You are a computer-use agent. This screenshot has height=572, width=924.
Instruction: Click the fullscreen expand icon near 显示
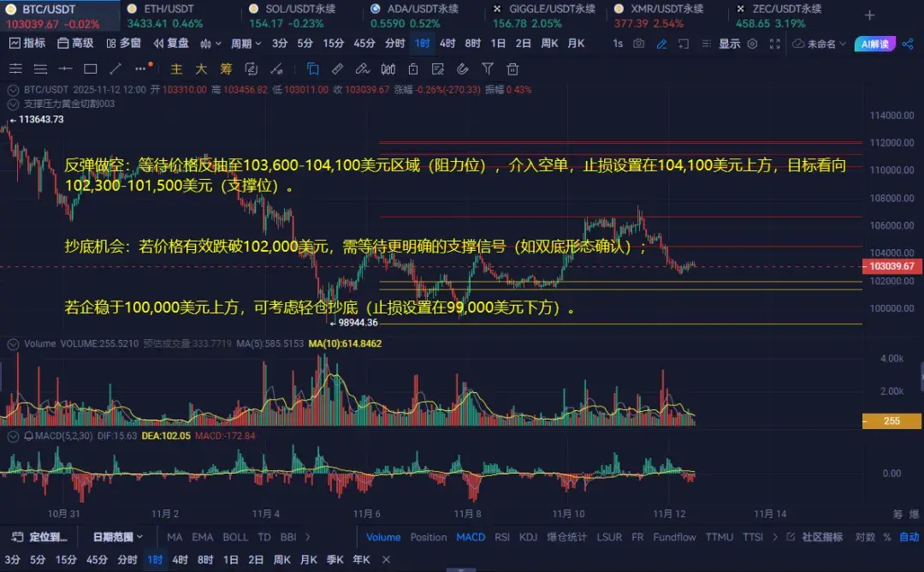click(774, 43)
